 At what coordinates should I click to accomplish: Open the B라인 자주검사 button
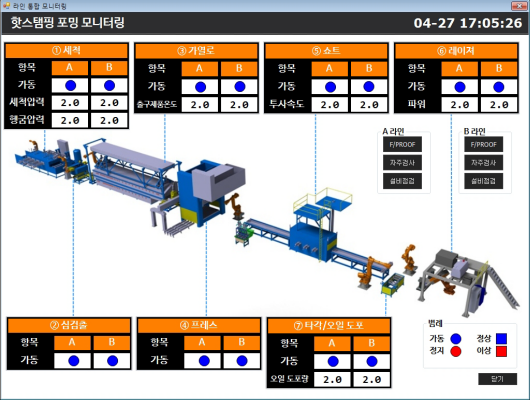(484, 163)
